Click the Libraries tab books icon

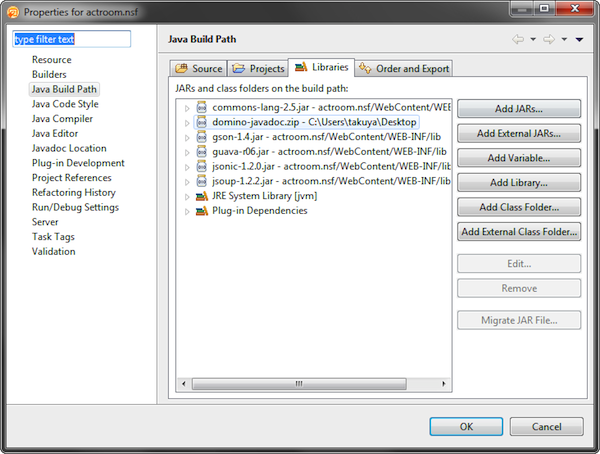pyautogui.click(x=301, y=67)
